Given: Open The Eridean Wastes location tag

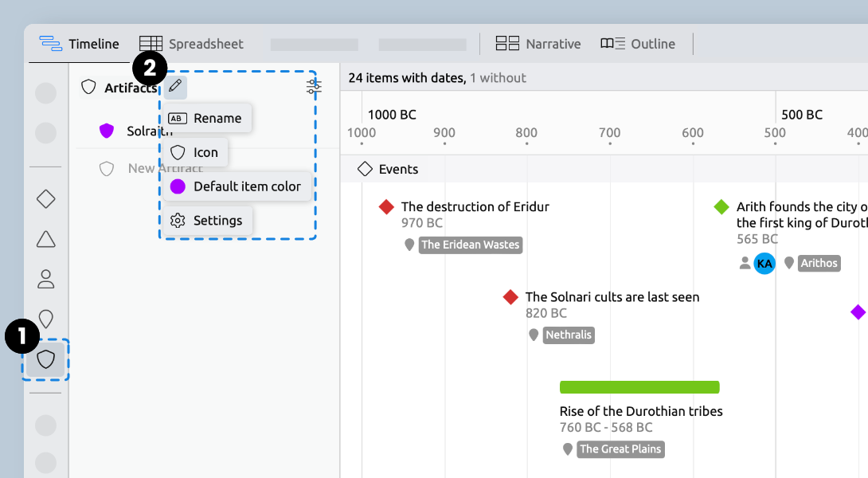Looking at the screenshot, I should (470, 245).
